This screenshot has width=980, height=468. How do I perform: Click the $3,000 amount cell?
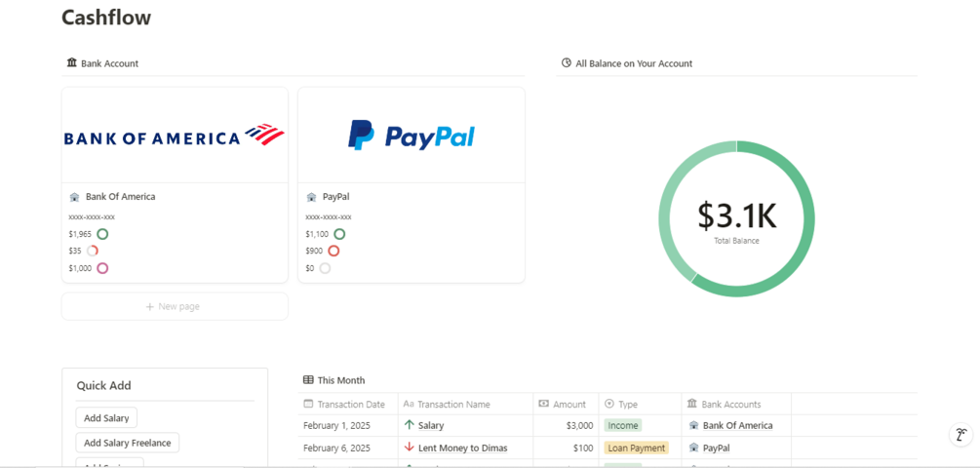579,425
